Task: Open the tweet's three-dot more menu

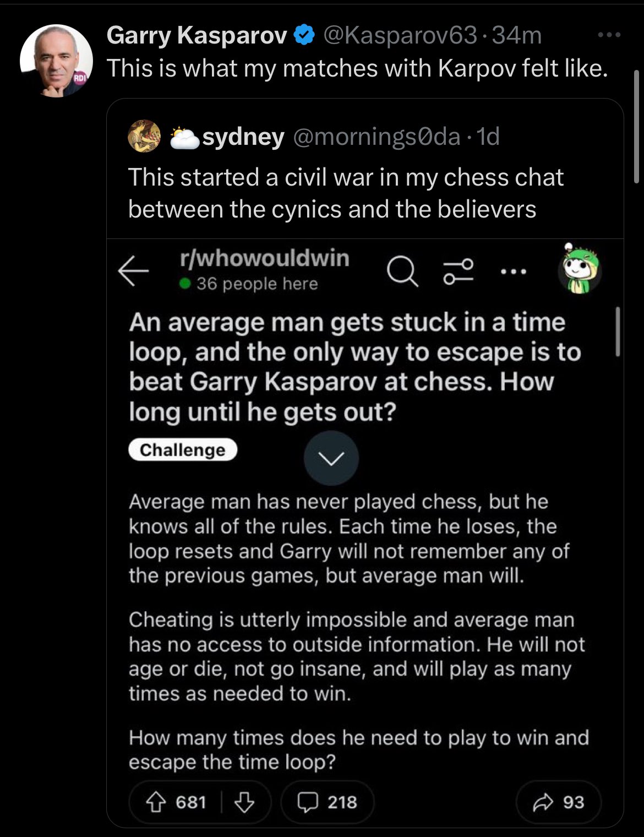Action: click(x=609, y=36)
